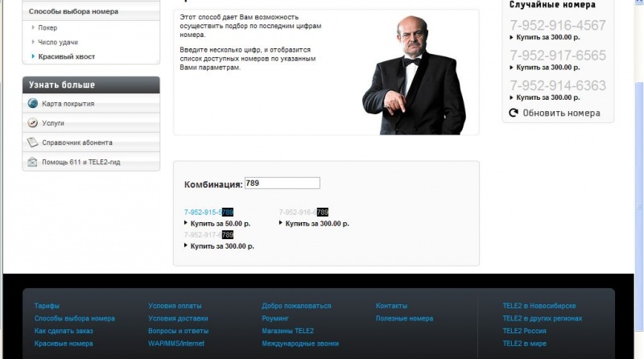Click the globe icon beside Карта покрытия
This screenshot has width=644, height=359.
tap(32, 104)
